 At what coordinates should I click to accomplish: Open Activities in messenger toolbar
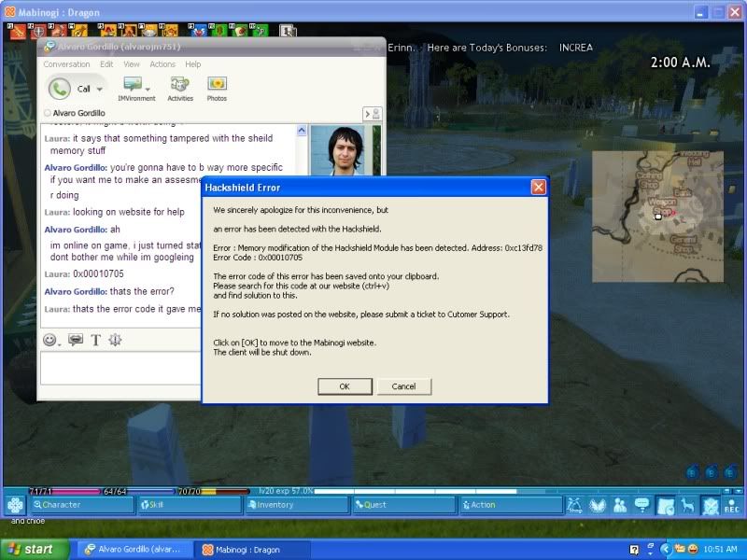click(x=180, y=89)
